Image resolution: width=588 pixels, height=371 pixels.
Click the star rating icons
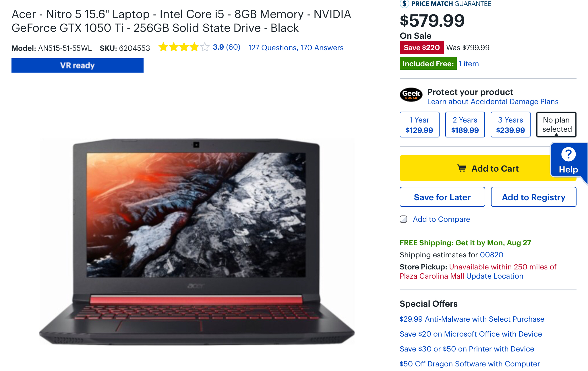pos(184,47)
